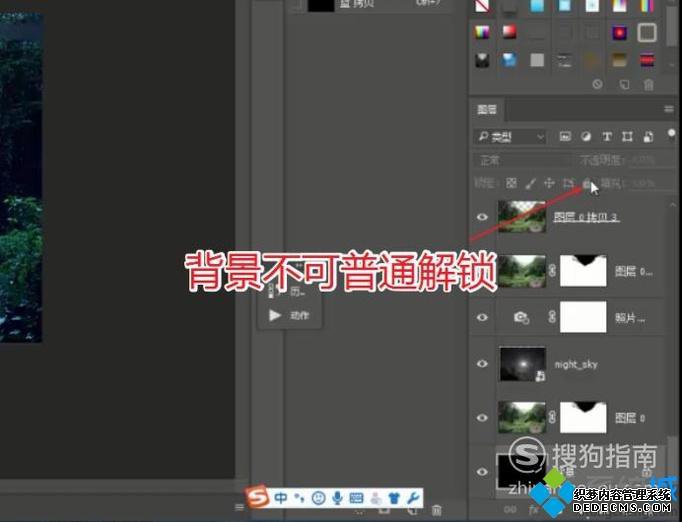
Task: Open the Layers panel flyout menu
Action: 669,109
